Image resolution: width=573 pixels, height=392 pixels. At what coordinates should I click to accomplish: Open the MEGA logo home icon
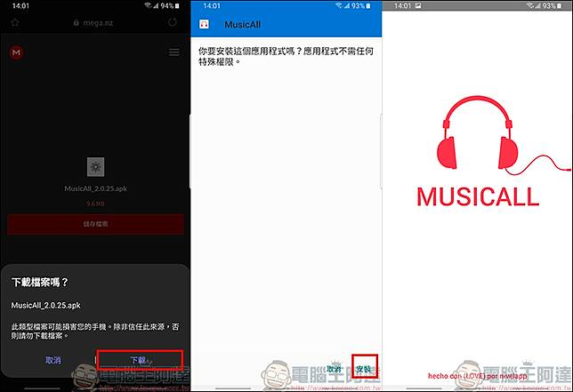[x=16, y=52]
